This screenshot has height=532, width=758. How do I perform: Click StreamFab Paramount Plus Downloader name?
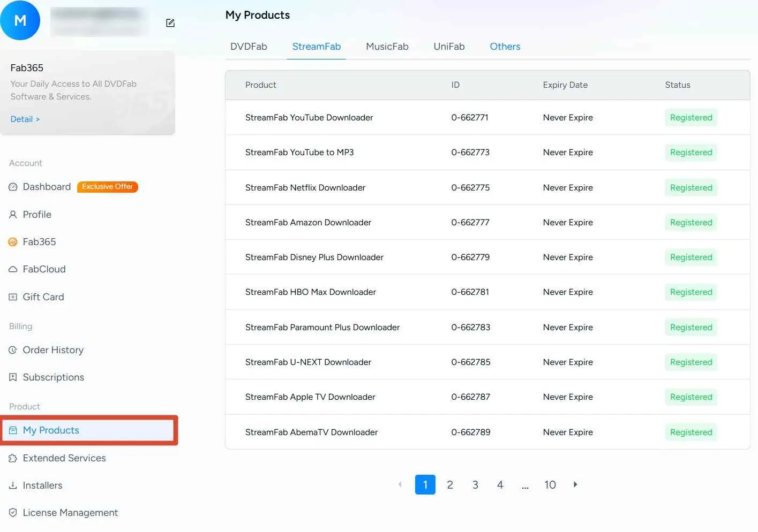point(322,327)
